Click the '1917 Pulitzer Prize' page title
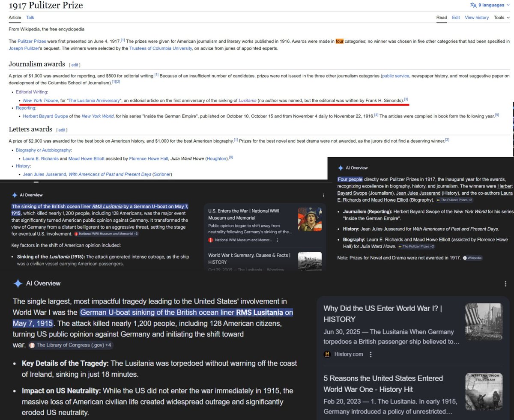The image size is (514, 420). 46,6
